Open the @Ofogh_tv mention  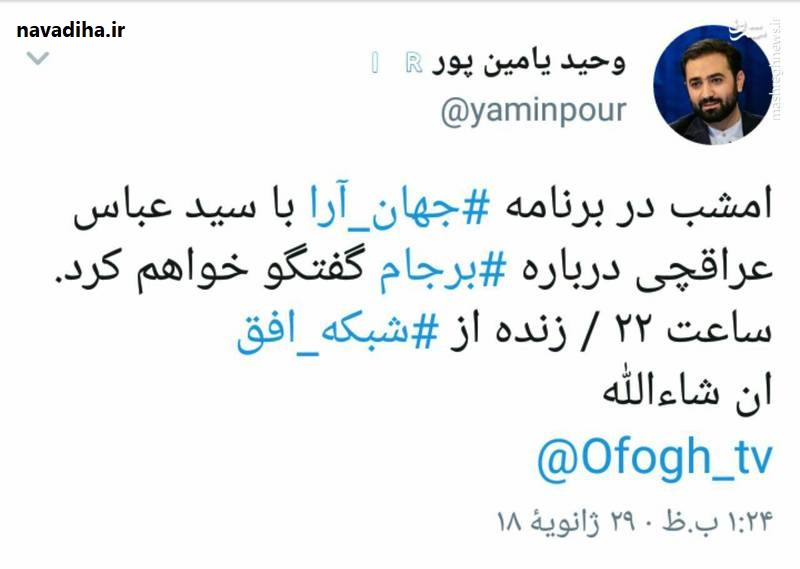(655, 458)
